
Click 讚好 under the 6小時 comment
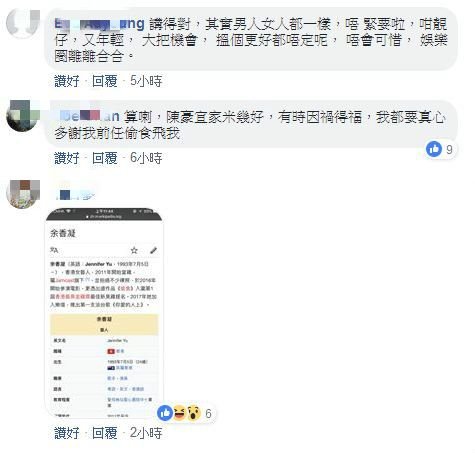[x=67, y=158]
